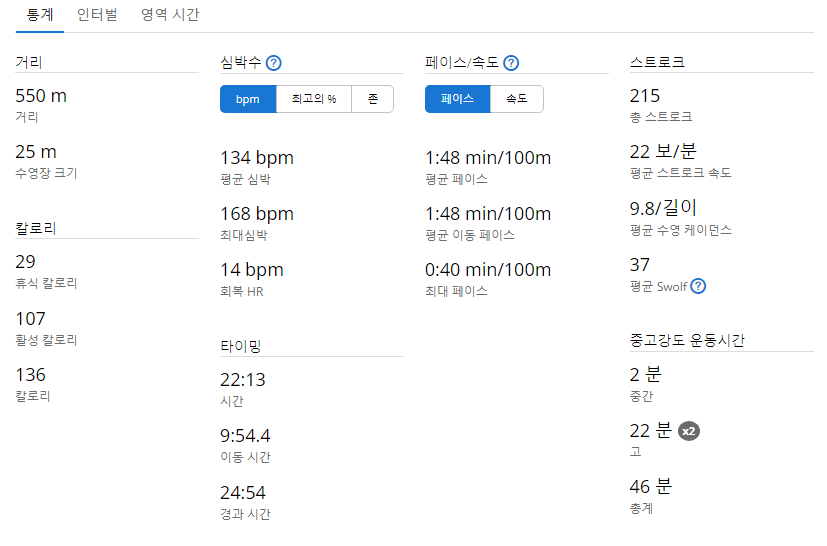Click the 총 스트로크 label

coord(661,117)
